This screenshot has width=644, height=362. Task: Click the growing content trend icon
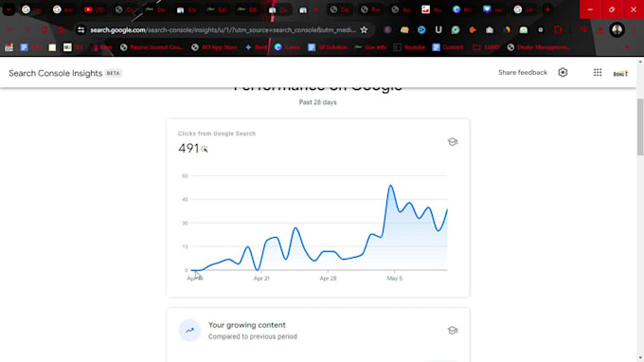pos(189,331)
